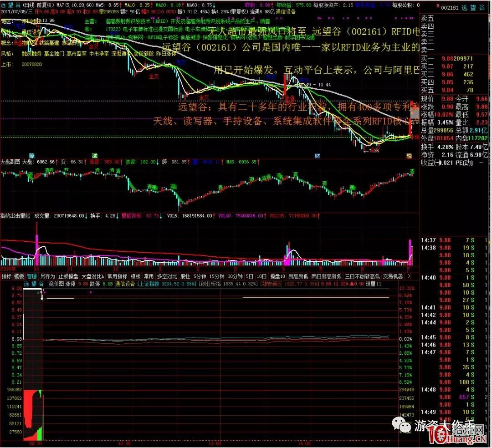
Task: Click the red 涨停 limit-up marker on the last candle
Action: click(414, 137)
